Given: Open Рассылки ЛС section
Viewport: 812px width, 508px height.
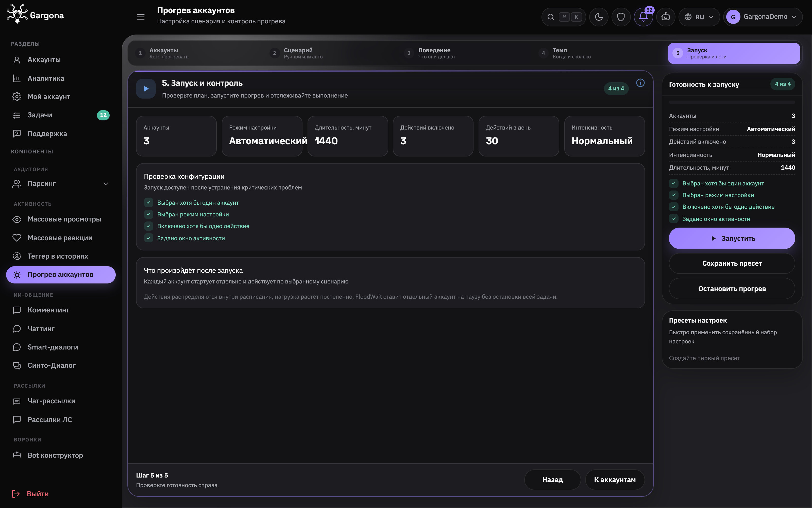Looking at the screenshot, I should point(61,420).
